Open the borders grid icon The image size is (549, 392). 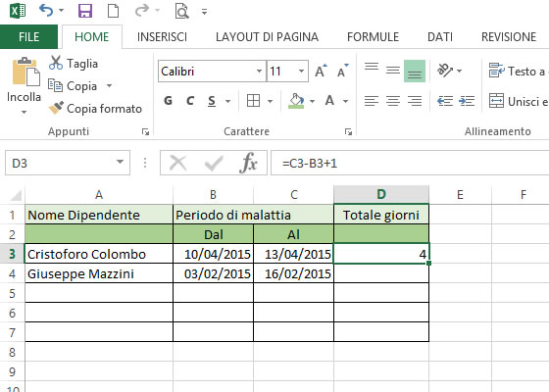[x=253, y=101]
